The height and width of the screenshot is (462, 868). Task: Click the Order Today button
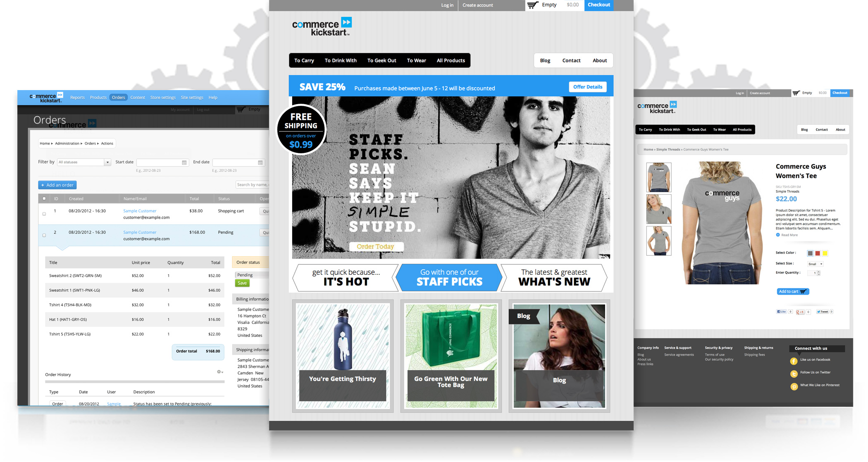click(x=375, y=246)
